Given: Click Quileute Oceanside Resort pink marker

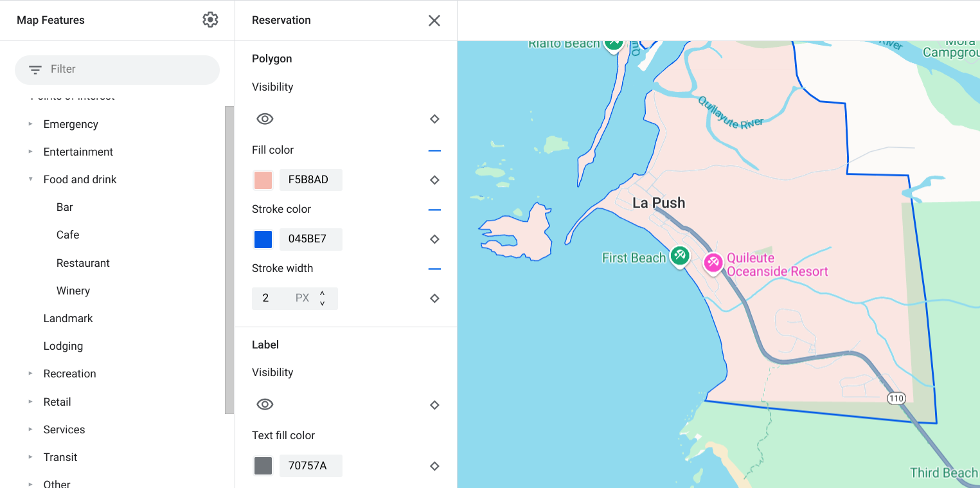Looking at the screenshot, I should click(x=713, y=262).
